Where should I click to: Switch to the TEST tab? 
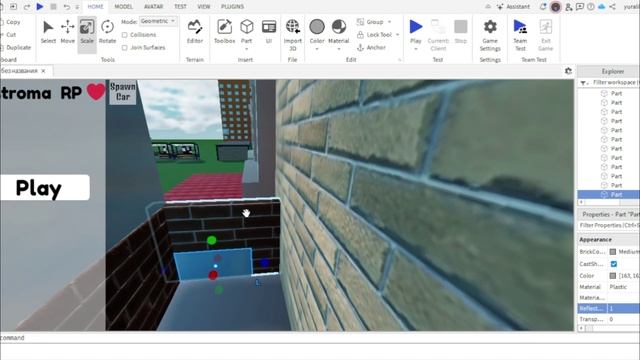[x=180, y=7]
